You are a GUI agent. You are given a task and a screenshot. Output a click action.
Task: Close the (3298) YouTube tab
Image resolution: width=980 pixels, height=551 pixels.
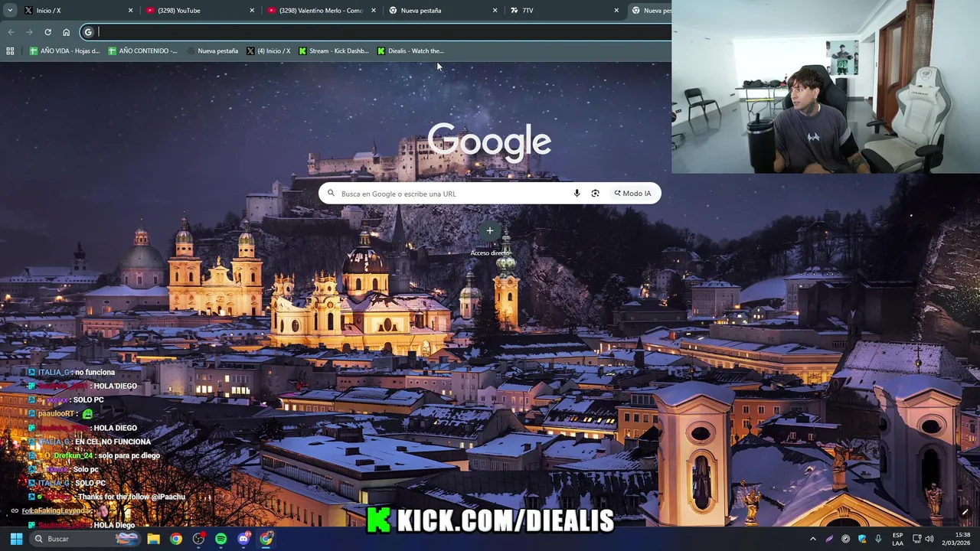point(252,11)
